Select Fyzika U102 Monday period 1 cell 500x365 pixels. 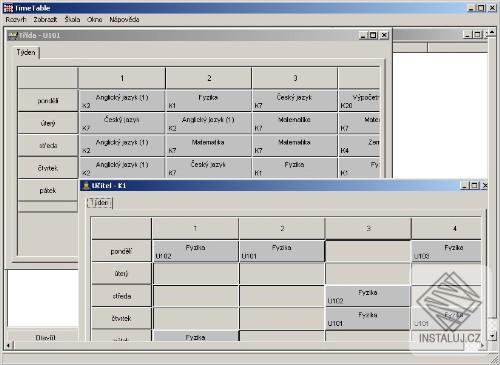(x=196, y=251)
